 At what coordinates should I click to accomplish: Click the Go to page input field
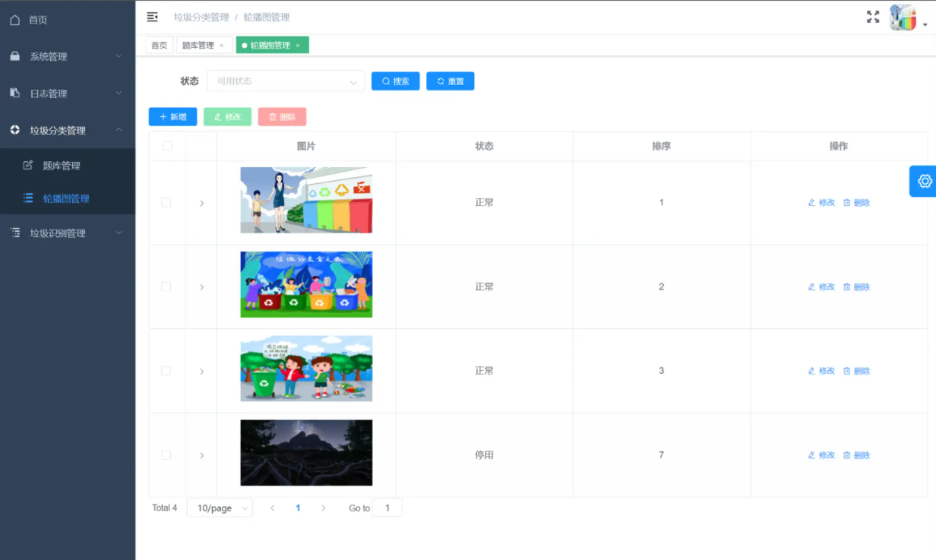tap(387, 508)
